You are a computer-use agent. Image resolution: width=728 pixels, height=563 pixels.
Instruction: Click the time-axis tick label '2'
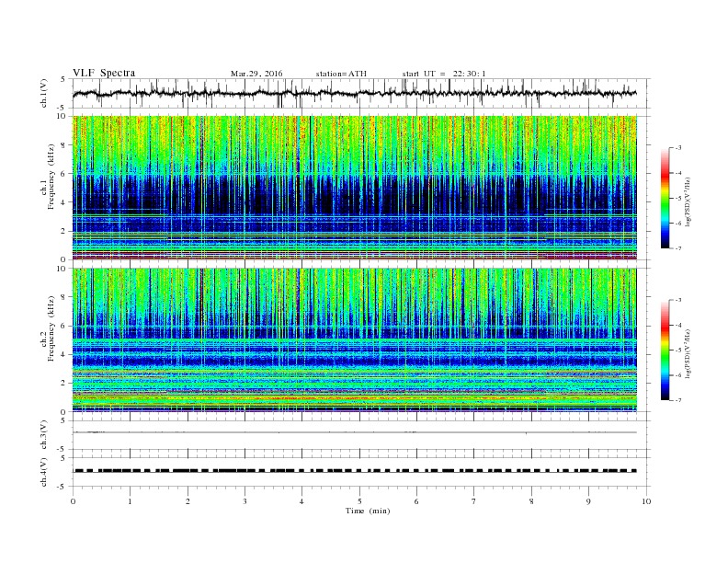(188, 501)
